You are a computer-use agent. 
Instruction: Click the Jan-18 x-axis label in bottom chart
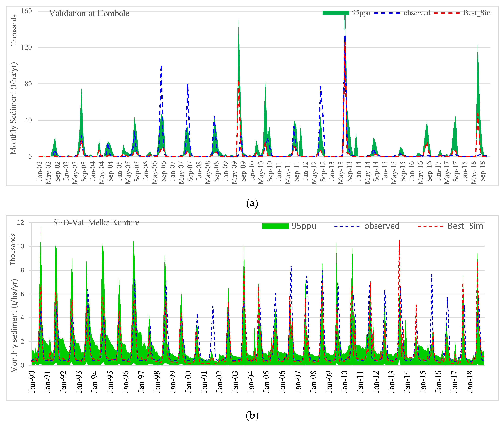pos(470,382)
